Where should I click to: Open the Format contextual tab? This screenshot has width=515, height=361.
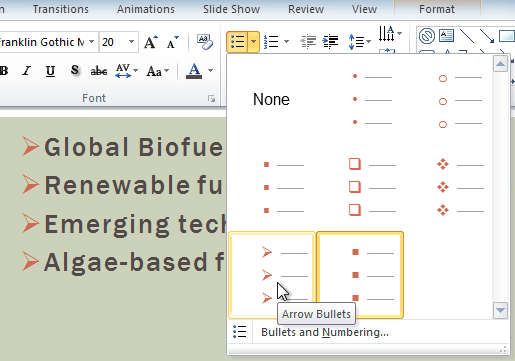pyautogui.click(x=437, y=9)
